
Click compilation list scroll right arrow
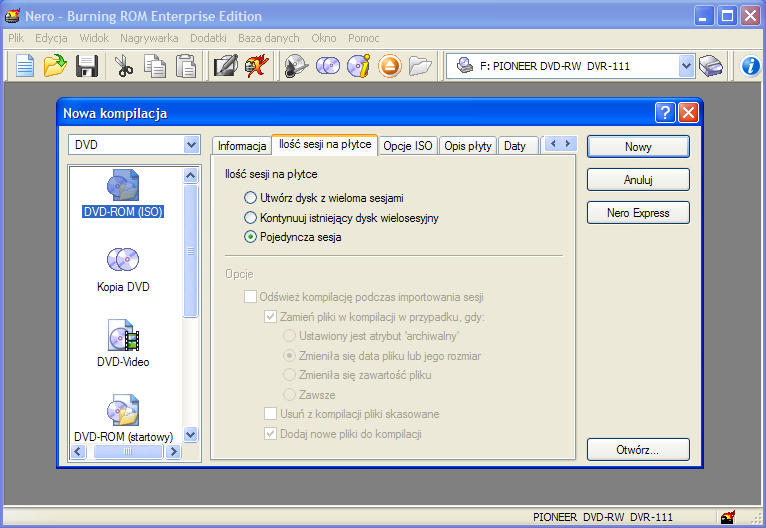coord(173,452)
